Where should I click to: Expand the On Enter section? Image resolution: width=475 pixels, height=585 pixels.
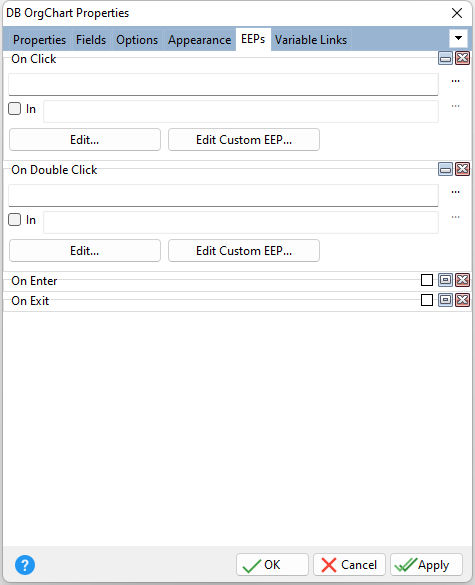coord(445,280)
